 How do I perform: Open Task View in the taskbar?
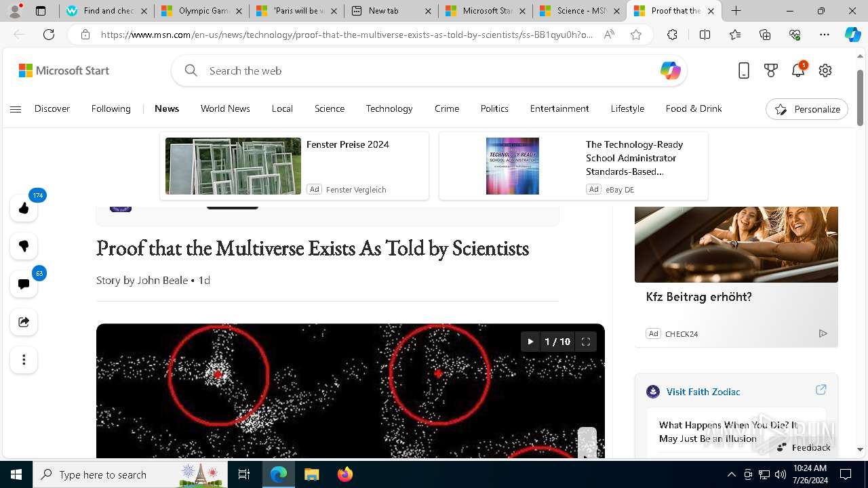[245, 474]
